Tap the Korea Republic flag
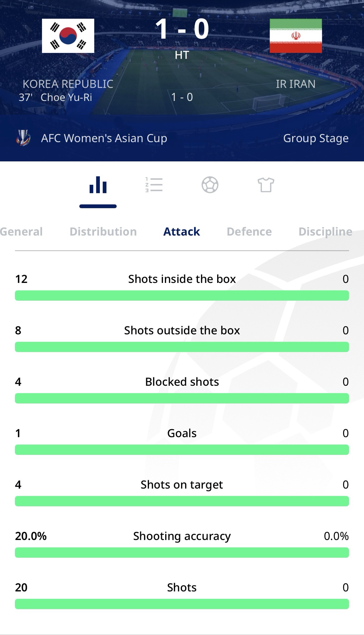Image resolution: width=364 pixels, height=635 pixels. pyautogui.click(x=68, y=36)
